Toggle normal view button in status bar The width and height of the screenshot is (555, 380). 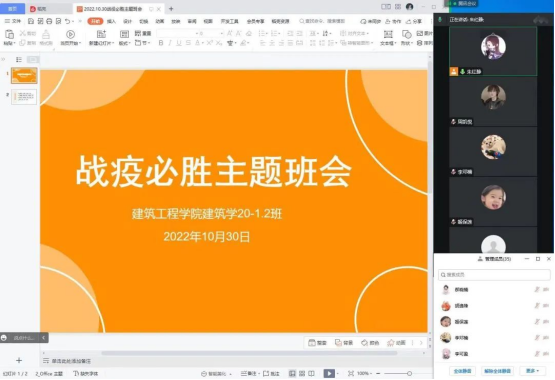point(292,374)
